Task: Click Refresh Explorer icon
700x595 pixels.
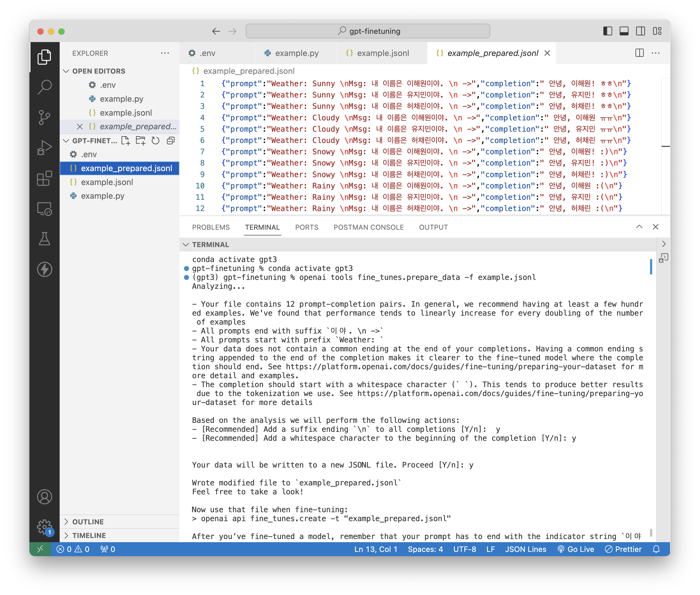Action: point(156,141)
